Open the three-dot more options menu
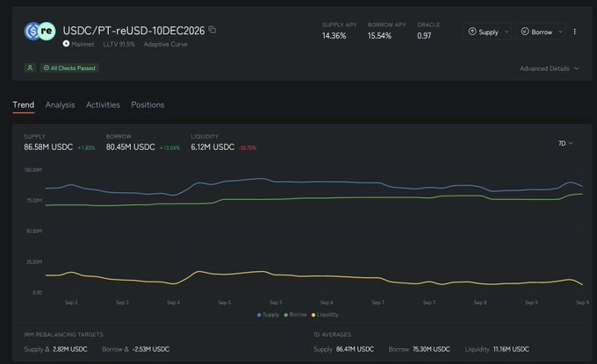 574,32
